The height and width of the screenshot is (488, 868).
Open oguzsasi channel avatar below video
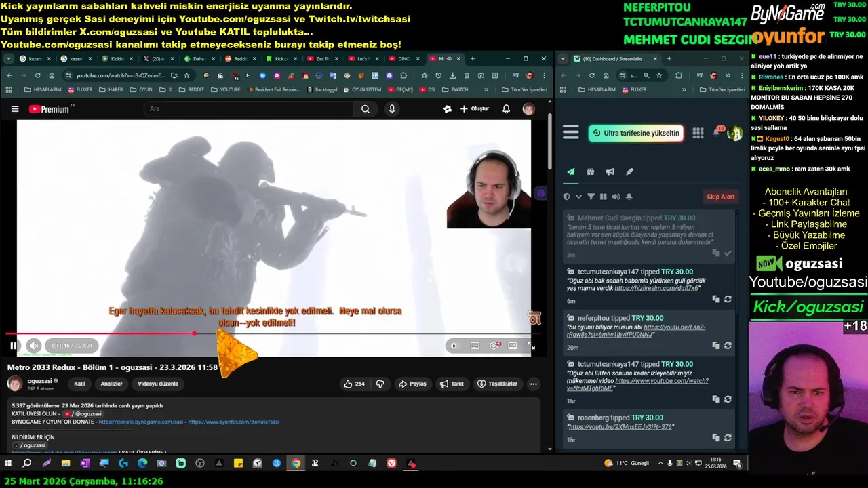[14, 384]
